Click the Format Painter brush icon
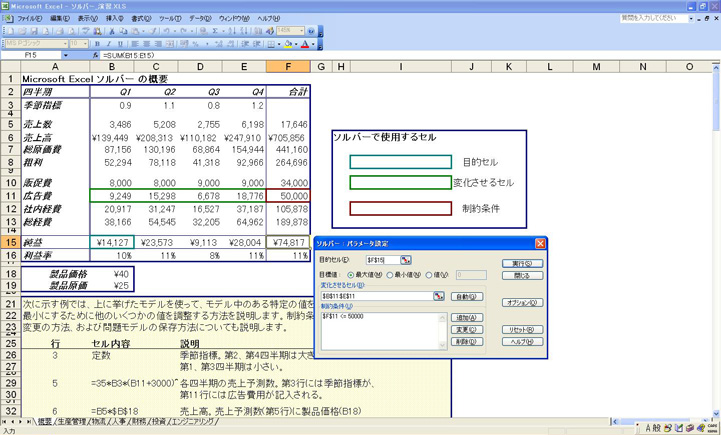 pyautogui.click(x=153, y=31)
